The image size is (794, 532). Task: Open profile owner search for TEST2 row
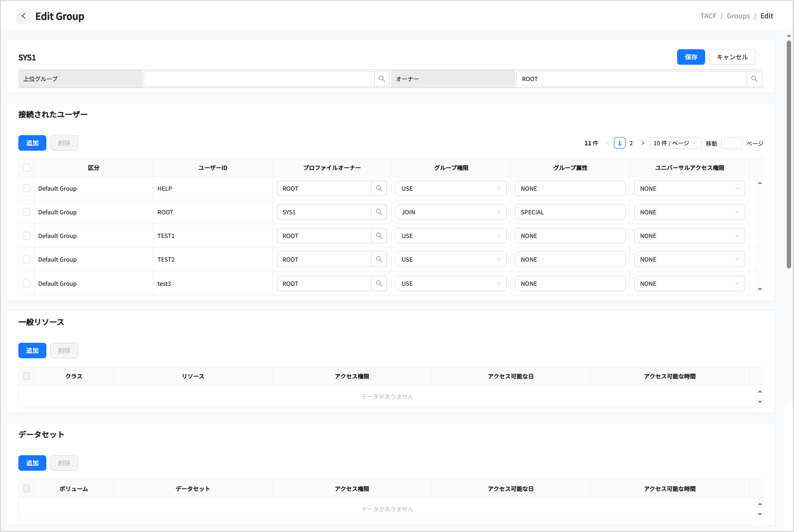point(379,259)
